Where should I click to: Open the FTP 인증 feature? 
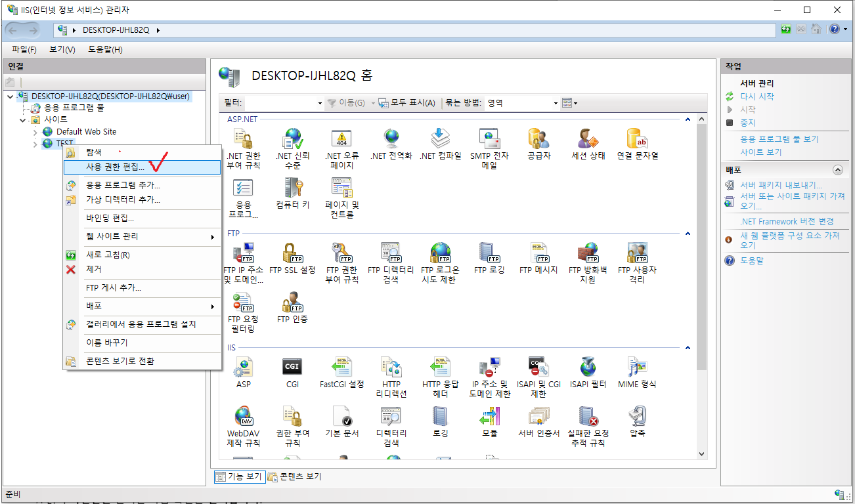point(292,307)
